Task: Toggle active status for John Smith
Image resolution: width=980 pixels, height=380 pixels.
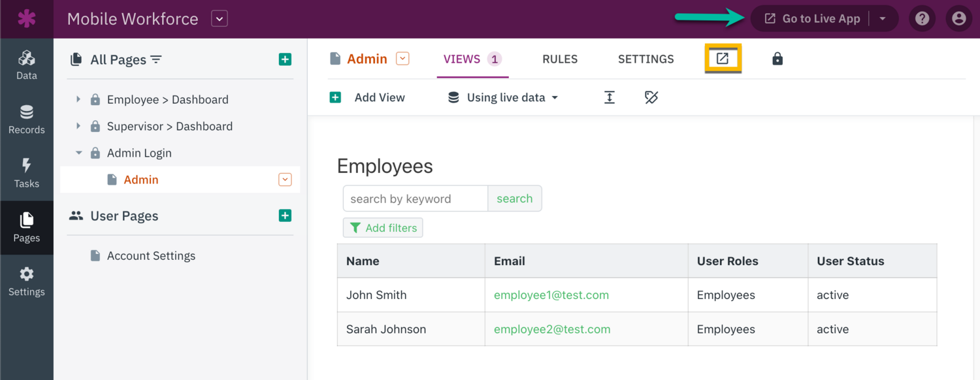Action: (x=832, y=294)
